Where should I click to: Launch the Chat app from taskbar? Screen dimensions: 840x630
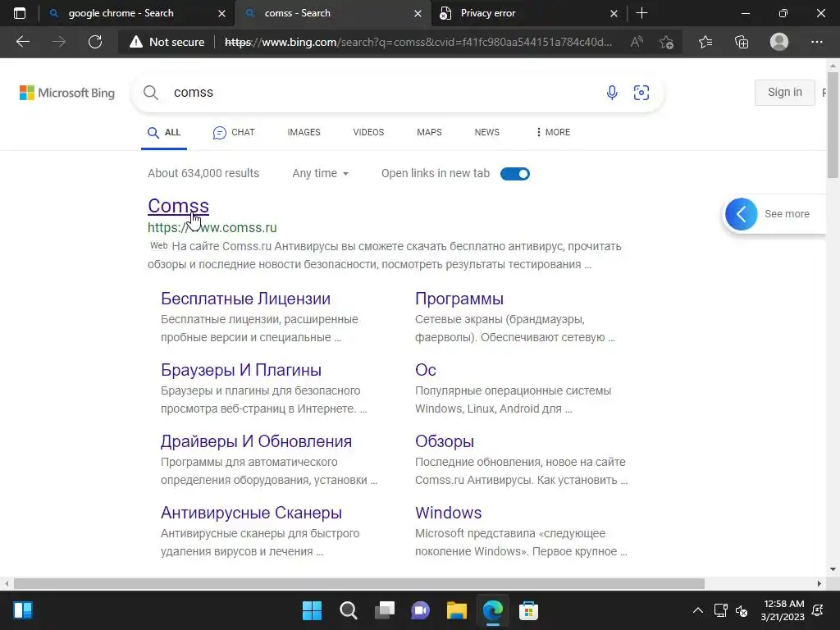coord(421,610)
